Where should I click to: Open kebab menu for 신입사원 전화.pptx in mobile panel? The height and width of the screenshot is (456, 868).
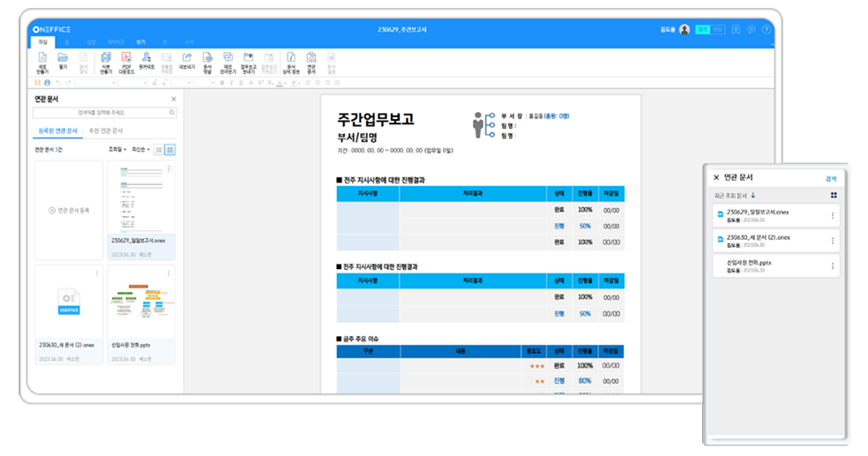(x=833, y=266)
